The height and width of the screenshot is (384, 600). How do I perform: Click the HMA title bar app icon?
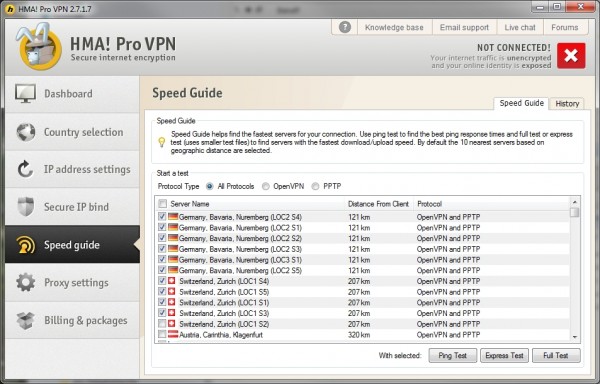click(x=10, y=9)
